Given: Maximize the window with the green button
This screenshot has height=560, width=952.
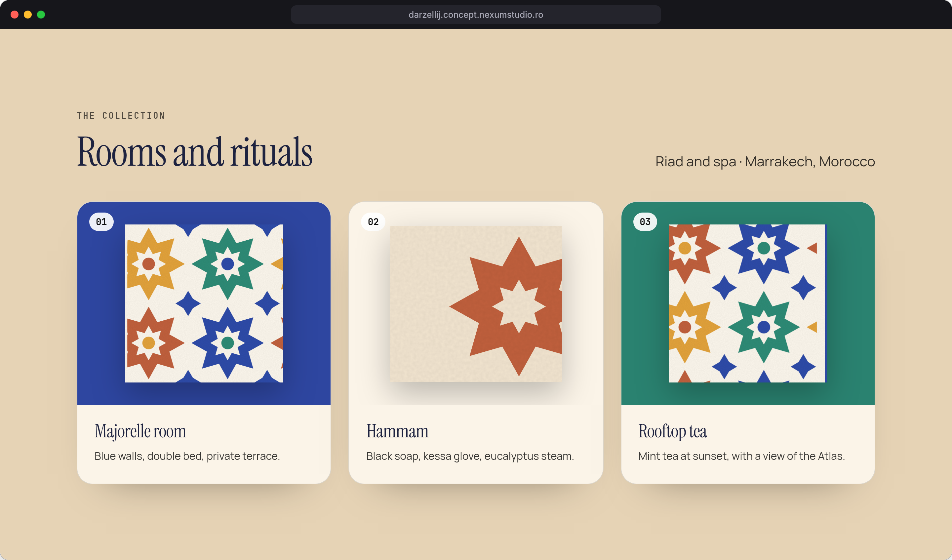Looking at the screenshot, I should [x=41, y=15].
